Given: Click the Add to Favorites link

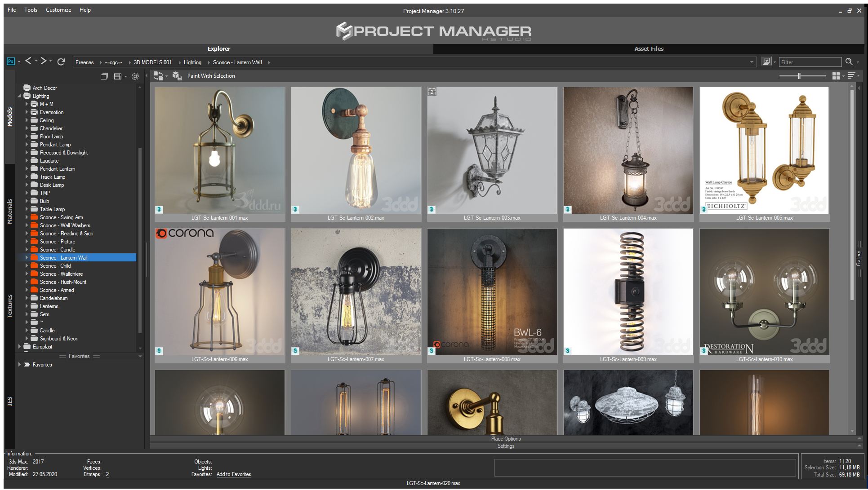Looking at the screenshot, I should 234,474.
